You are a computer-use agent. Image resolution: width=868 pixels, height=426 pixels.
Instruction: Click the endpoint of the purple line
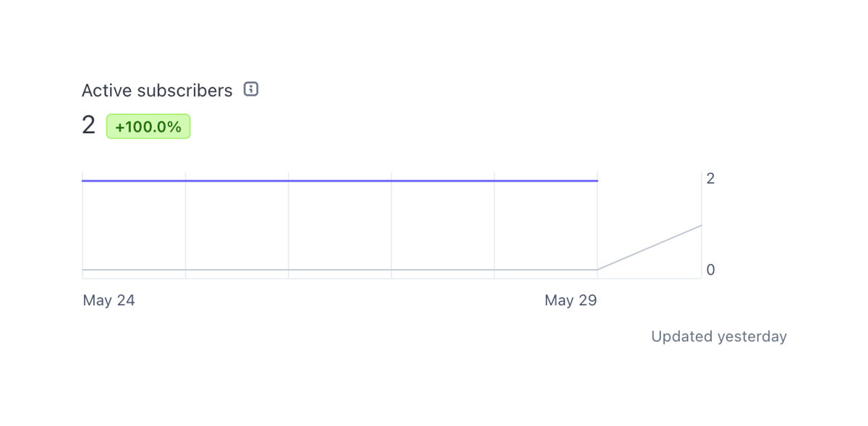point(597,180)
